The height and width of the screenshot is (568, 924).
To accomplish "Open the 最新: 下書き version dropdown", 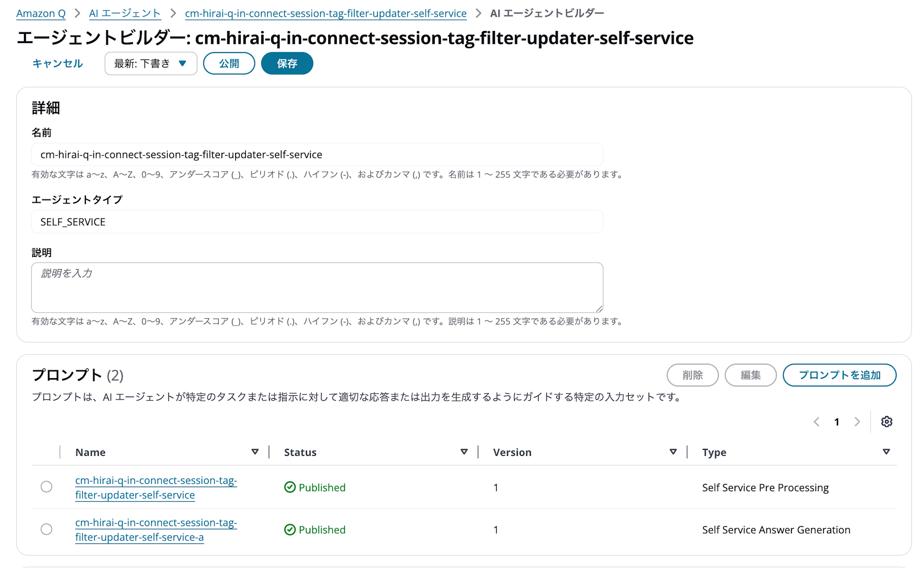I will (x=151, y=63).
